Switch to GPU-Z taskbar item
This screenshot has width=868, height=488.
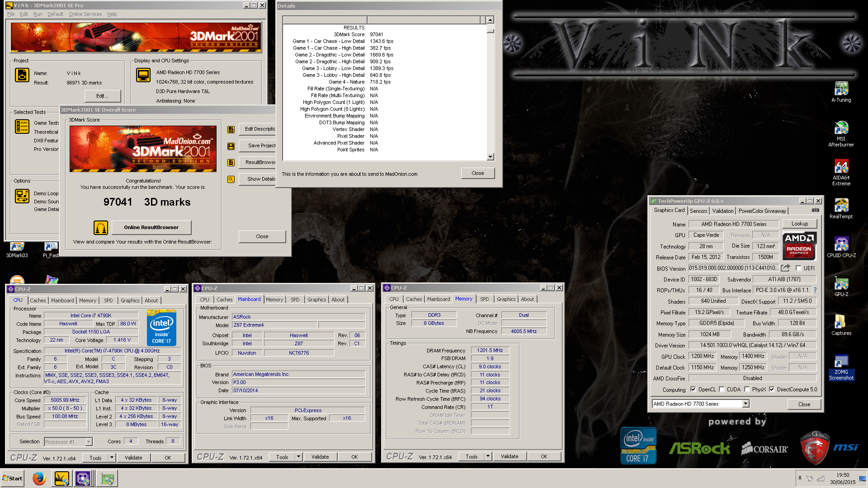click(x=108, y=478)
